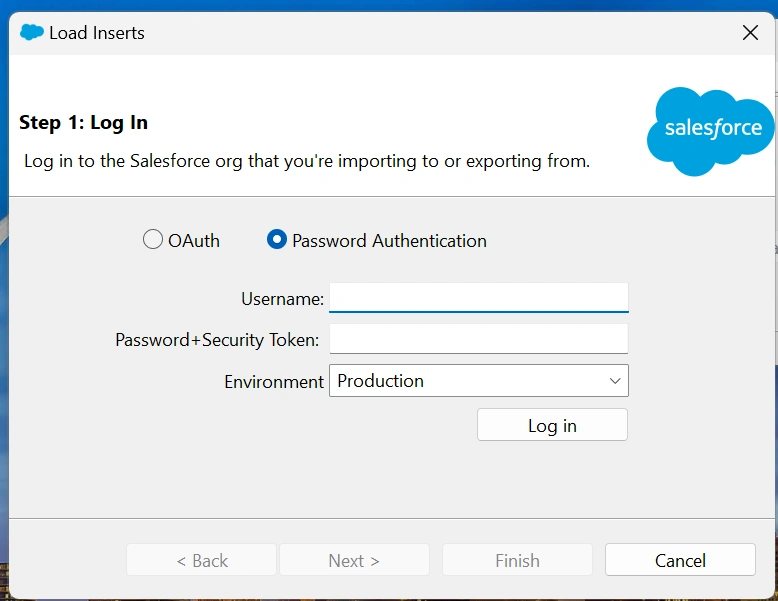The width and height of the screenshot is (778, 601).
Task: Click the Step 1: Log In heading
Action: [83, 123]
